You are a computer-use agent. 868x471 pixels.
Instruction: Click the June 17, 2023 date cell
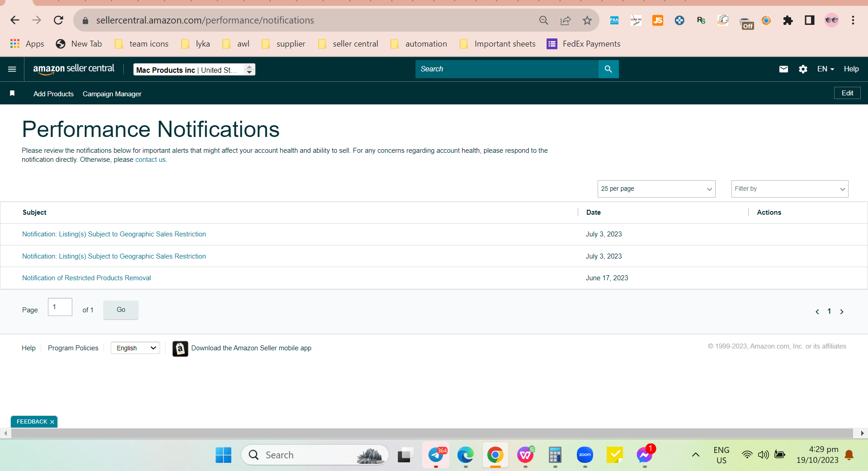coord(607,278)
